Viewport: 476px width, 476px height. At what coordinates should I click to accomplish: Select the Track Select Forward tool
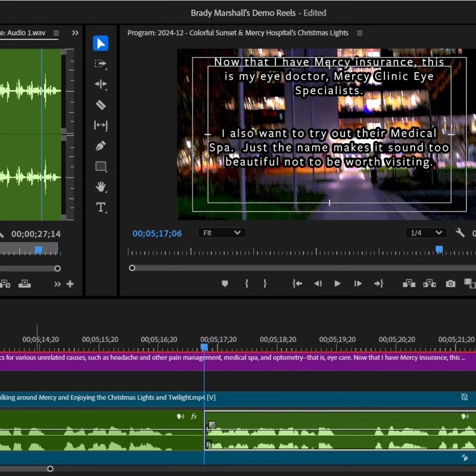point(101,64)
